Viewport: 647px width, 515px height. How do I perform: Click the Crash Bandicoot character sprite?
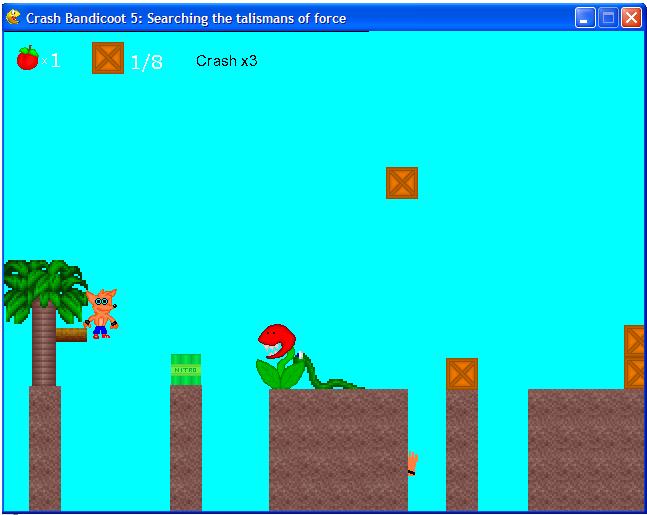point(100,313)
